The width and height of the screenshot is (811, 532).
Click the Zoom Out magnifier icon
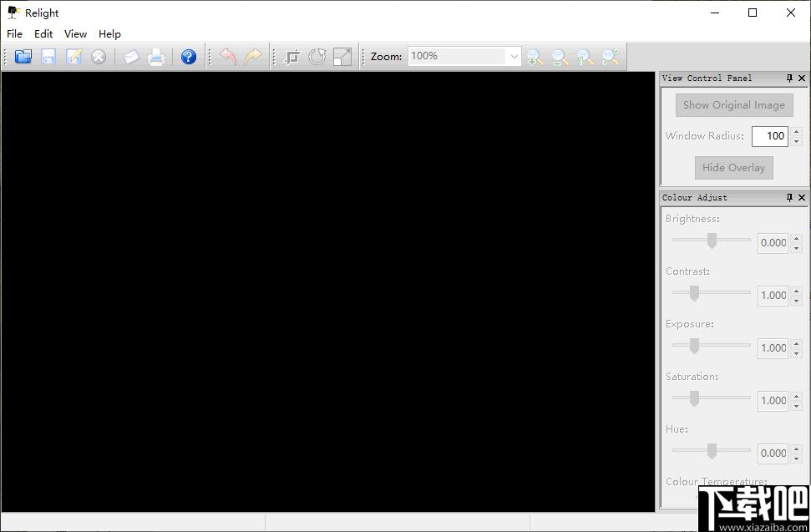(560, 56)
